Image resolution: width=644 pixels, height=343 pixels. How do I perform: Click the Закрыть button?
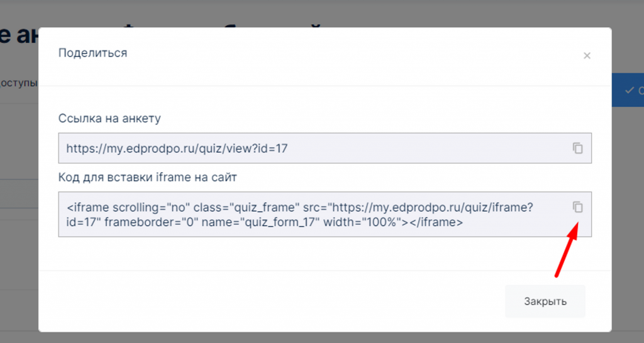[545, 301]
